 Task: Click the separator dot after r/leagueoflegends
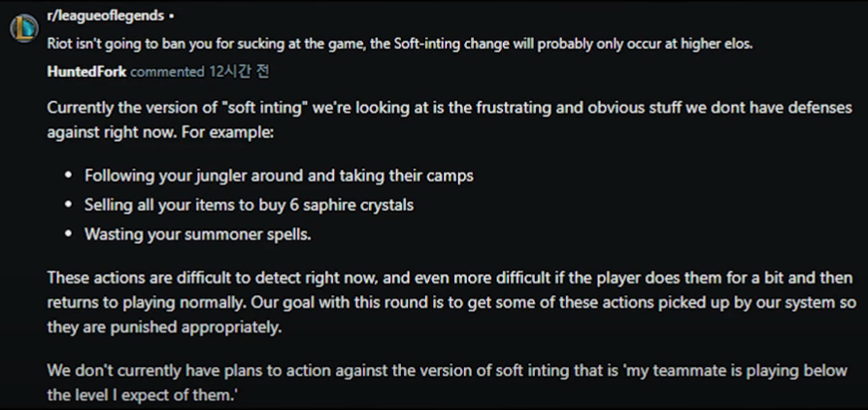171,17
